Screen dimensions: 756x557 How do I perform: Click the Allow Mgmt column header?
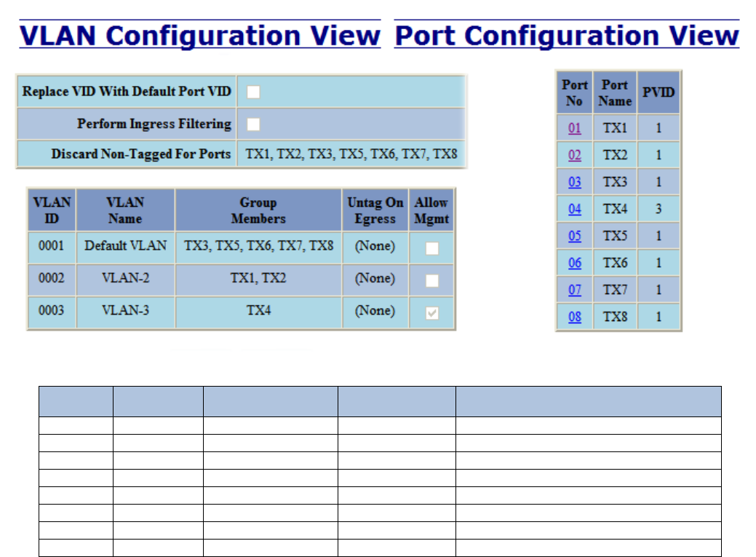coord(431,210)
